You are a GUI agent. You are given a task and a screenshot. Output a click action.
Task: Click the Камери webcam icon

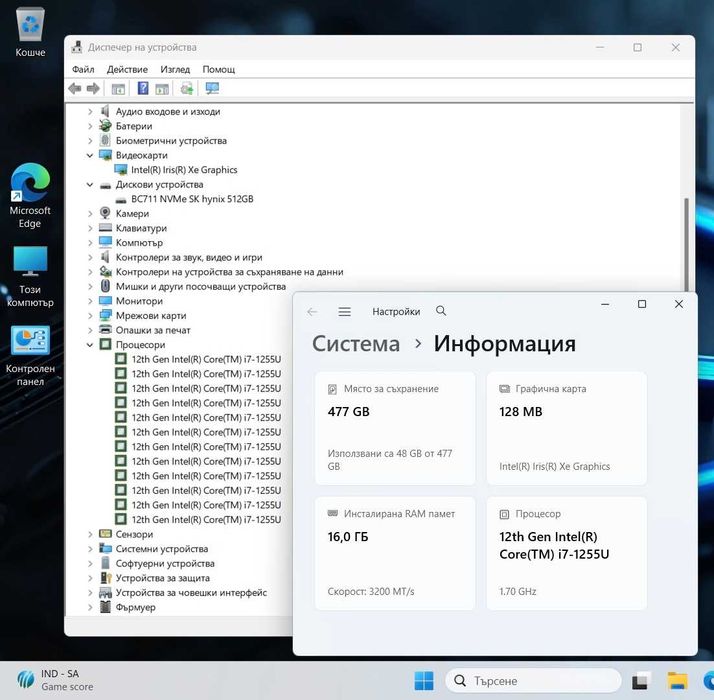point(105,213)
